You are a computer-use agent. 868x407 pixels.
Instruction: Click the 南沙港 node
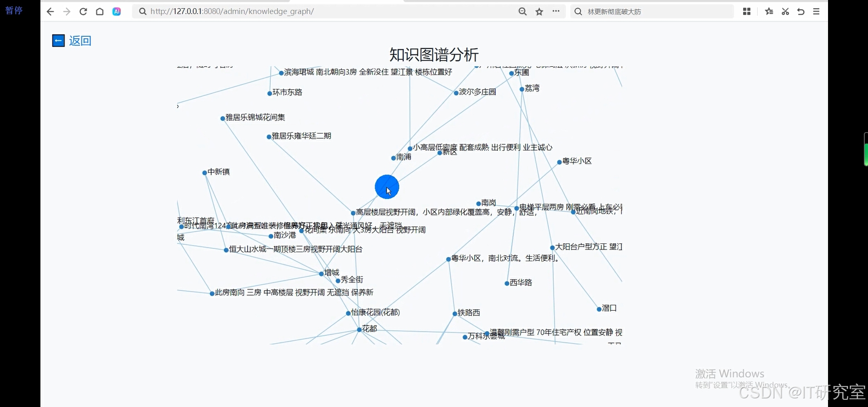(271, 236)
